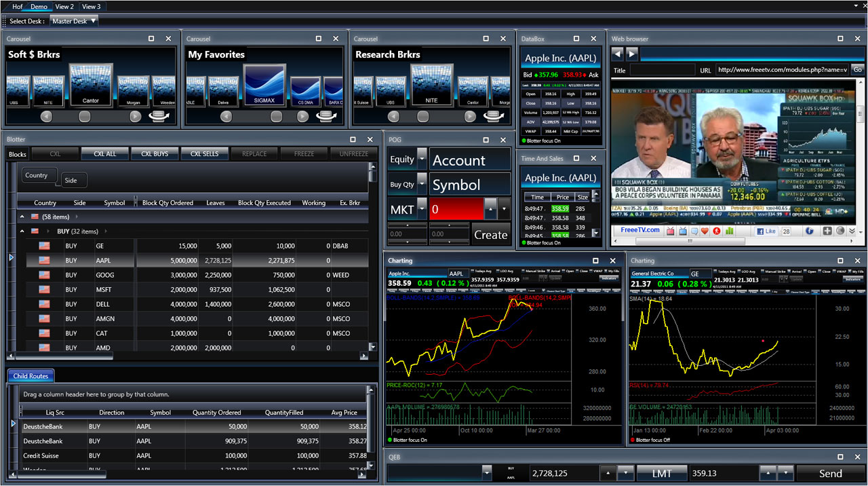
Task: Toggle LOO Avg checkbox in Apple chart
Action: pyautogui.click(x=499, y=271)
